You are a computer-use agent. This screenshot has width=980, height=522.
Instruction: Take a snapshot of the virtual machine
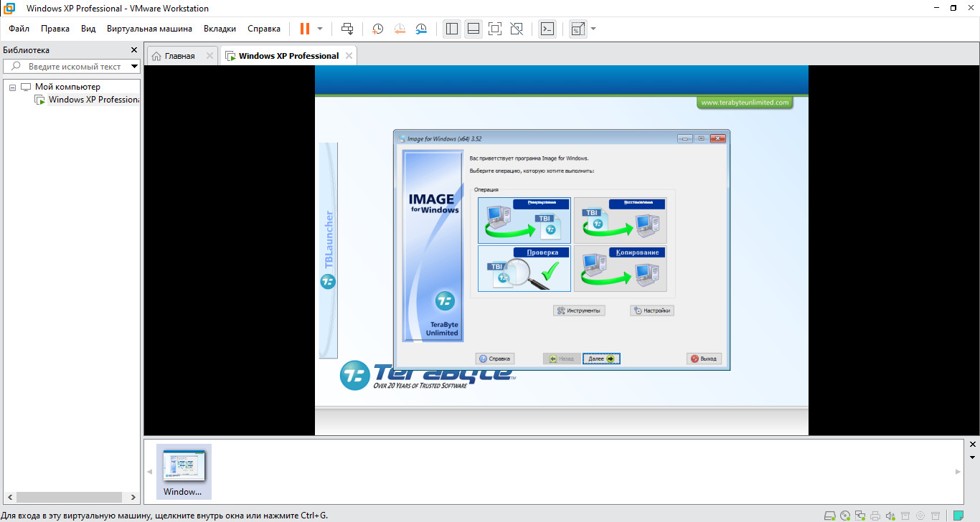tap(377, 29)
